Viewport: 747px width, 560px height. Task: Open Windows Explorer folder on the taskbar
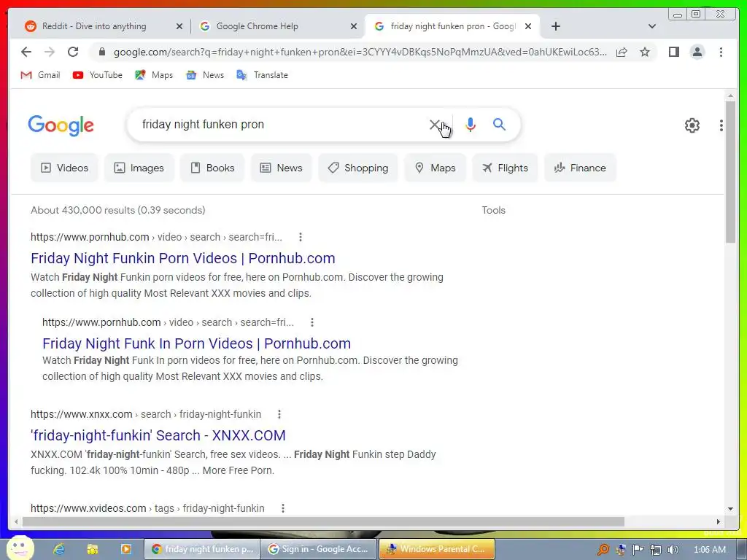point(93,549)
